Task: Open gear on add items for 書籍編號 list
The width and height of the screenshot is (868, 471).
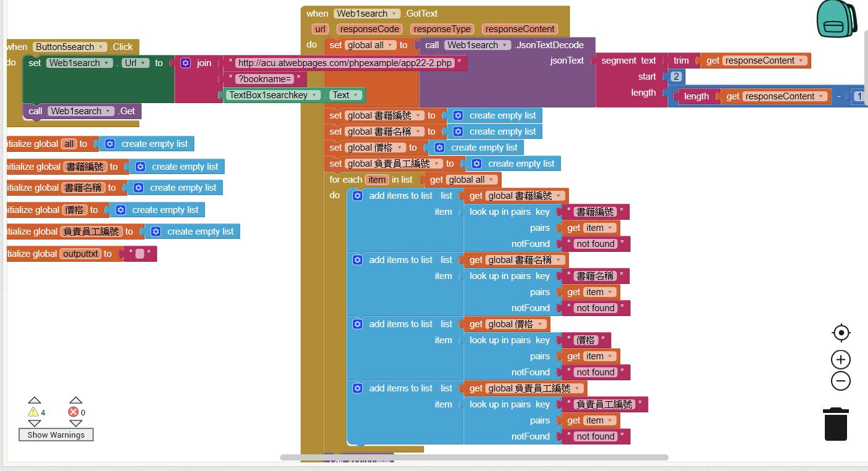Action: pyautogui.click(x=357, y=196)
